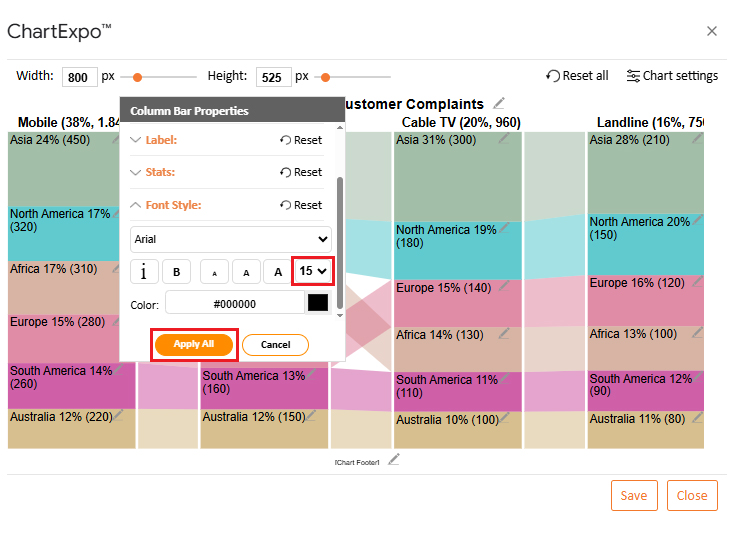Screen dimensions: 737x533
Task: Open the font size 15 dropdown
Action: [312, 271]
